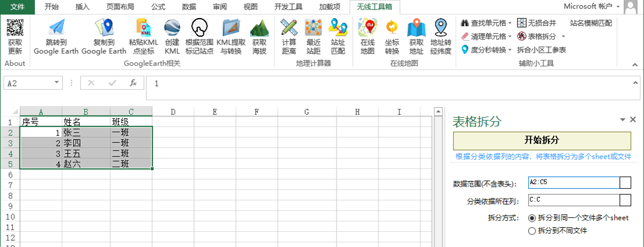Screen dimensions: 644x247
Task: Select 拆分到不同文件 radio option
Action: pos(532,231)
